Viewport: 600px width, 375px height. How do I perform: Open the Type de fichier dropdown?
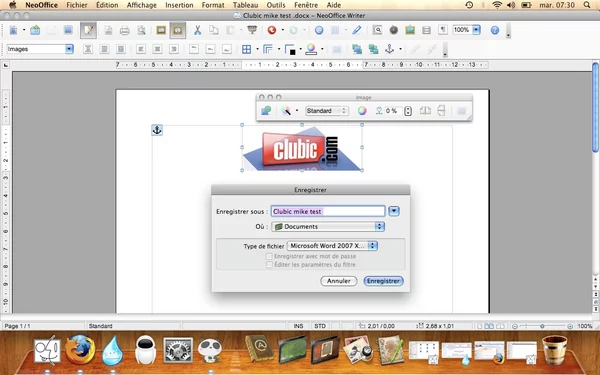click(x=332, y=246)
